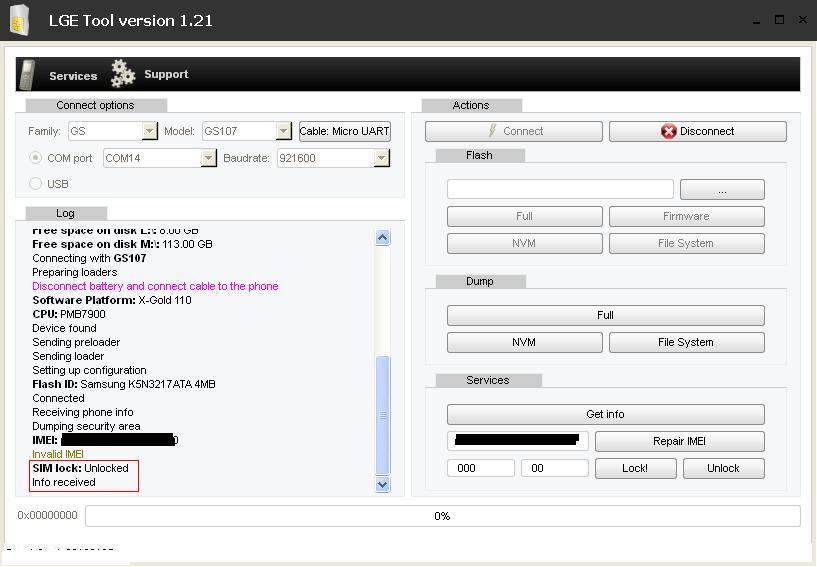Click the pink 'Disconnect battery' log line
Viewport: 817px width, 567px height.
click(x=155, y=286)
